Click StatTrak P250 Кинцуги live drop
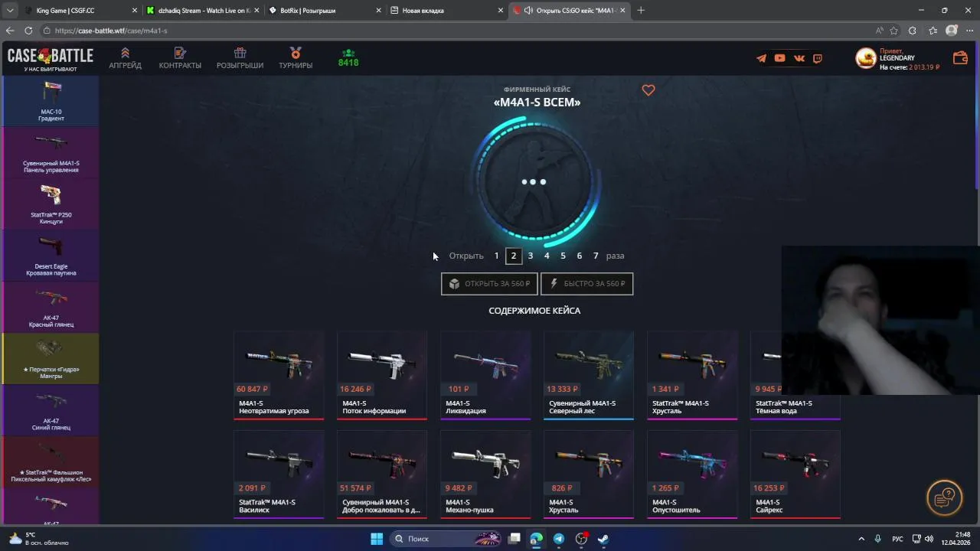This screenshot has width=980, height=551. [x=51, y=204]
